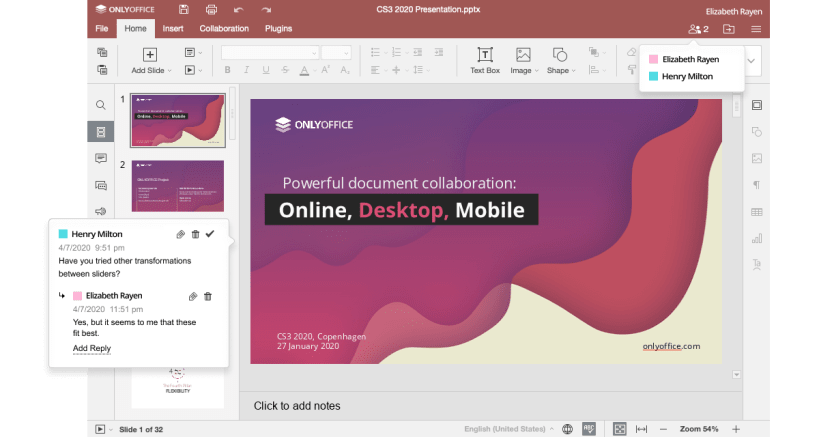This screenshot has height=437, width=819.
Task: Edit Elizabeth Rayen's reply with the pencil icon
Action: click(193, 297)
